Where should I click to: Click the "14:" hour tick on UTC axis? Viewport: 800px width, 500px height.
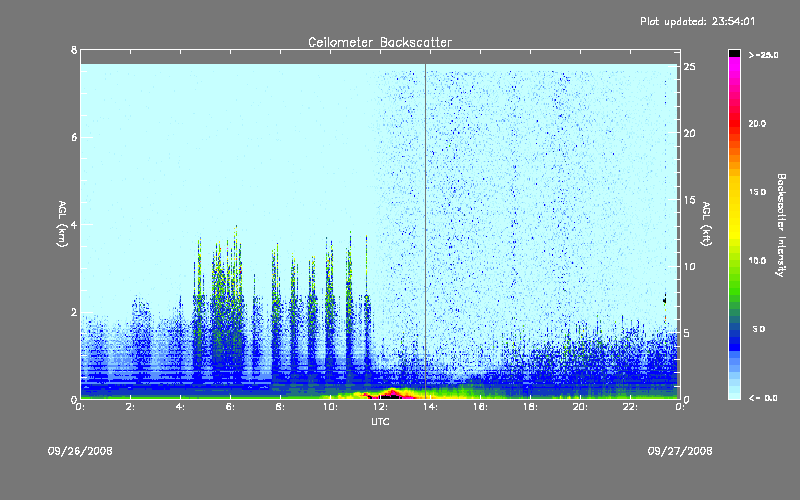point(431,407)
